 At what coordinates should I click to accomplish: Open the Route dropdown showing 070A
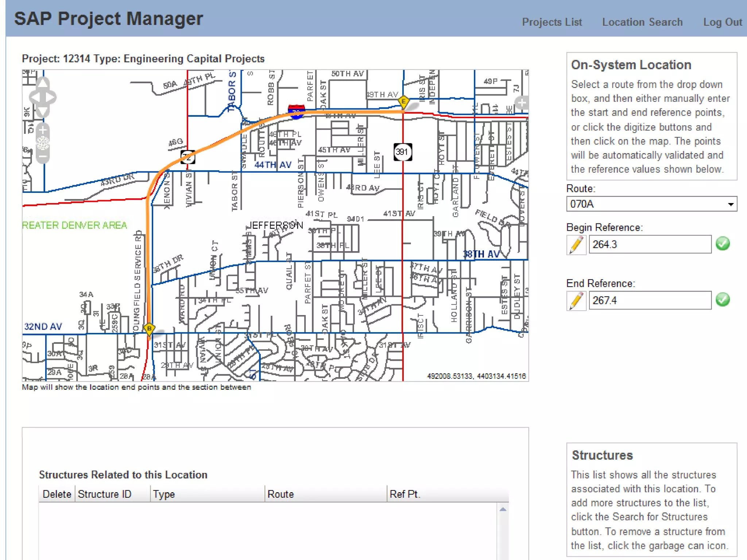(x=651, y=204)
